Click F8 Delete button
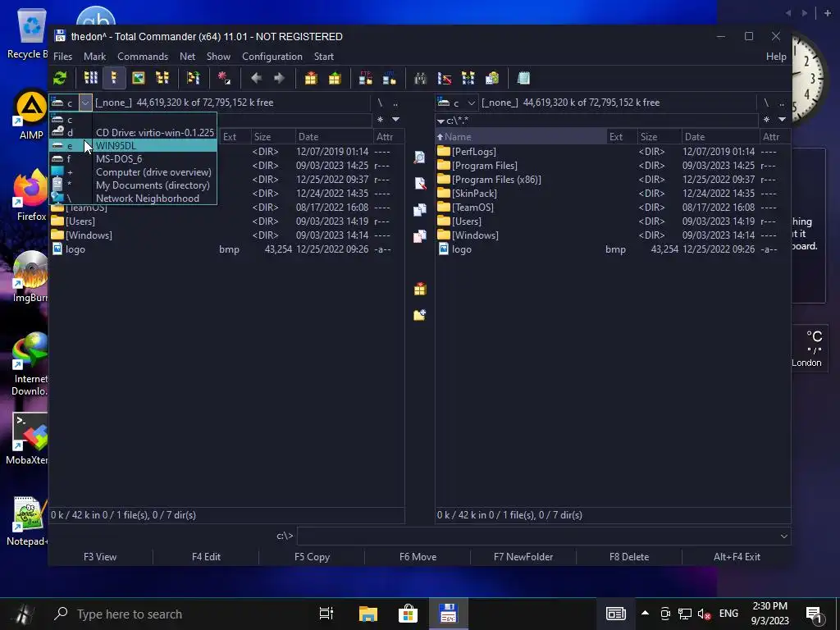This screenshot has width=840, height=630. [x=629, y=557]
